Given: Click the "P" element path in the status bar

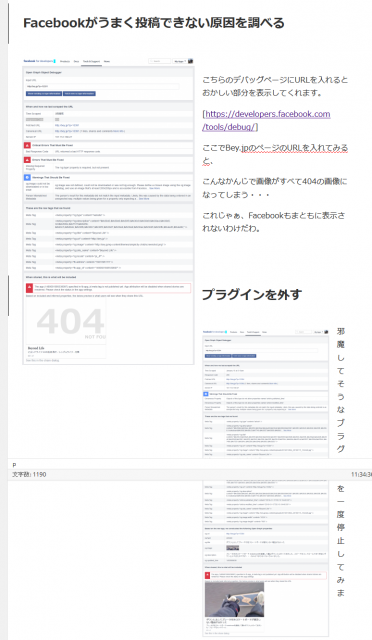Looking at the screenshot, I should pyautogui.click(x=14, y=465).
